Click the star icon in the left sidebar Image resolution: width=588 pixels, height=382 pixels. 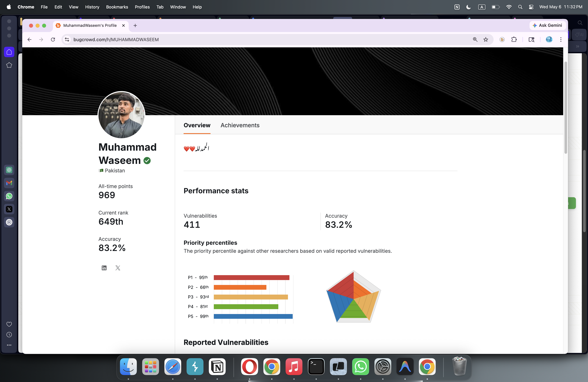(9, 65)
